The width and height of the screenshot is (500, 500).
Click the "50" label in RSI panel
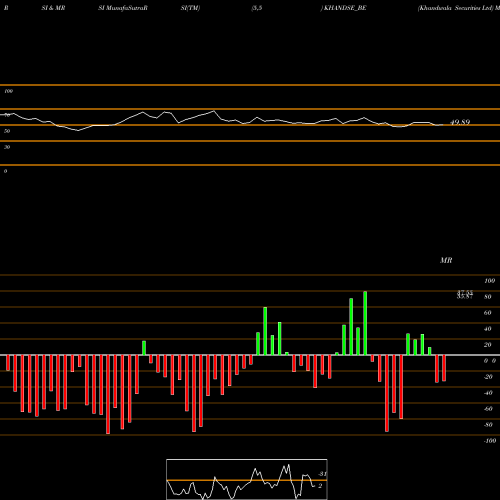(7, 131)
